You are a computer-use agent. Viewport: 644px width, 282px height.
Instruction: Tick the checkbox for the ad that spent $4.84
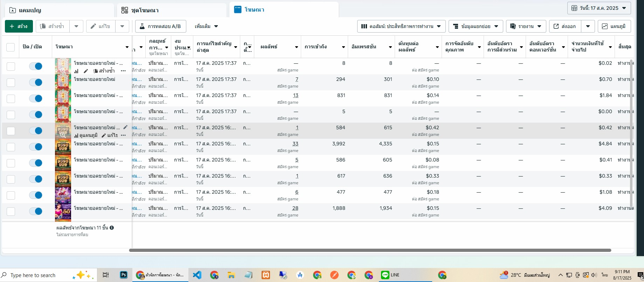point(11,147)
